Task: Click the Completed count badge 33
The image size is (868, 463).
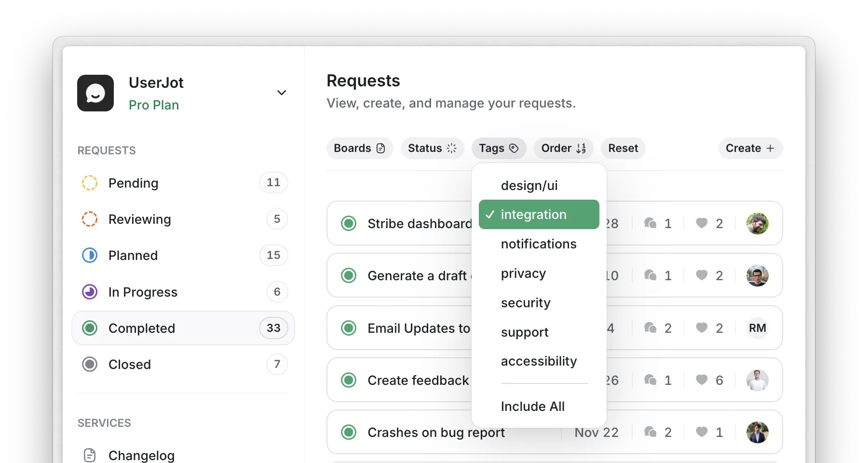Action: [x=273, y=328]
